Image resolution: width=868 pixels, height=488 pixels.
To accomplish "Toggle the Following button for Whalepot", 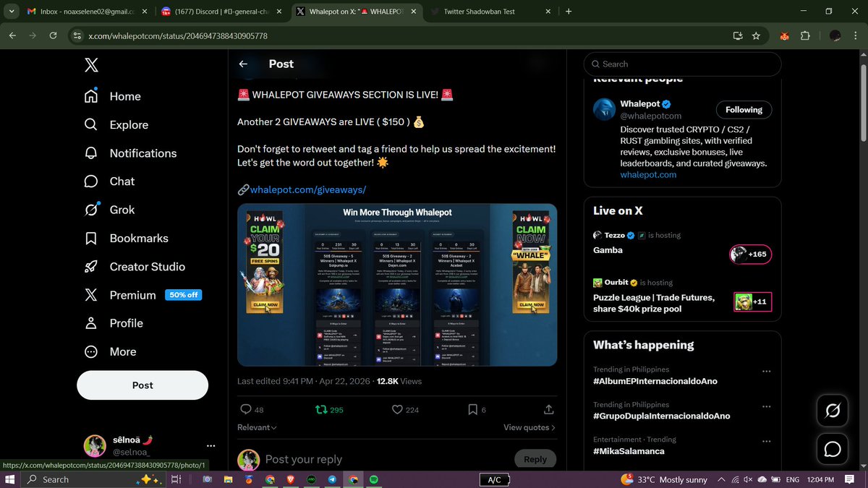I will [744, 110].
